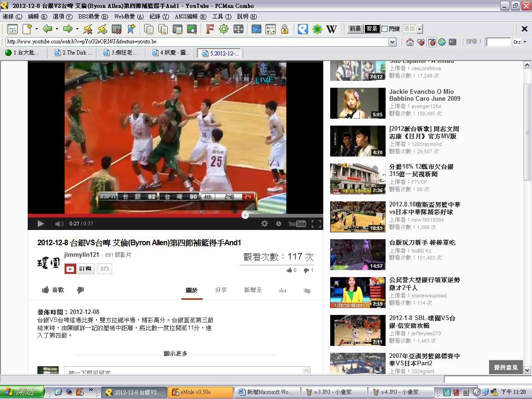This screenshot has height=399, width=532.
Task: Click the green gear settings toolbar icon
Action: coord(224,29)
